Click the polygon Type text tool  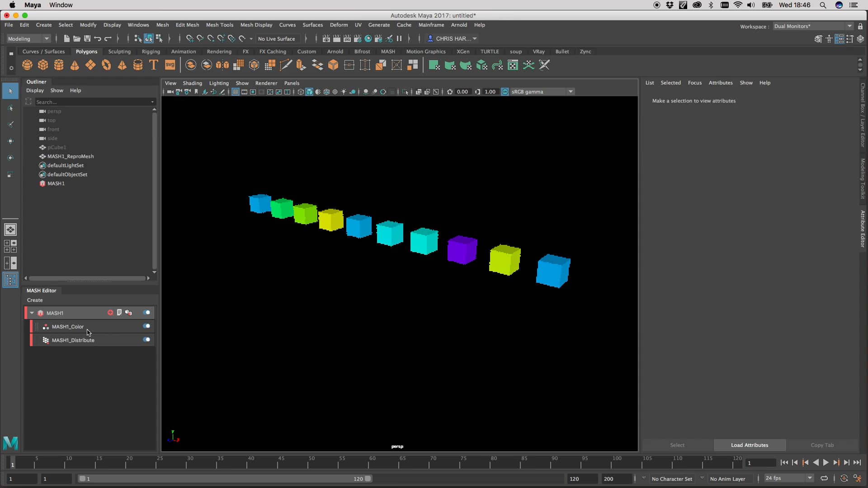(154, 66)
